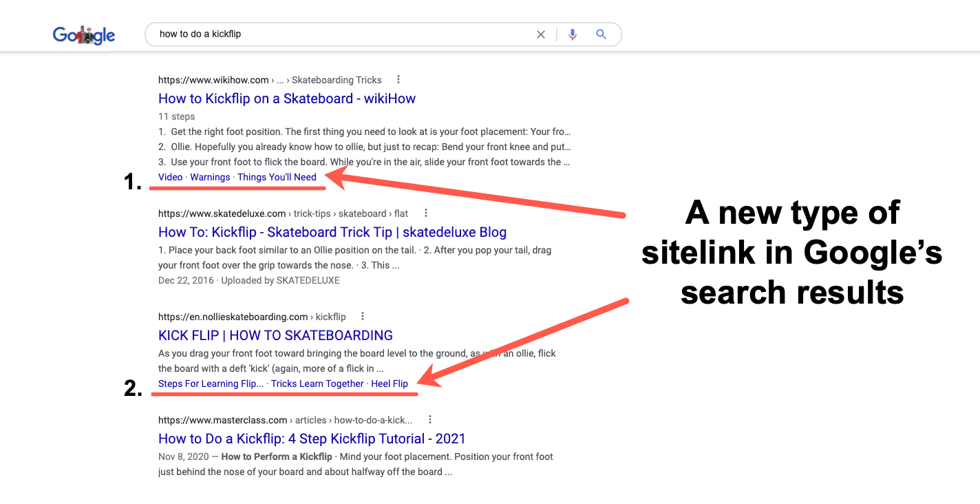Screen dimensions: 980x504
Task: Open the 'Tricks Learn Together' sitelink
Action: coord(317,384)
